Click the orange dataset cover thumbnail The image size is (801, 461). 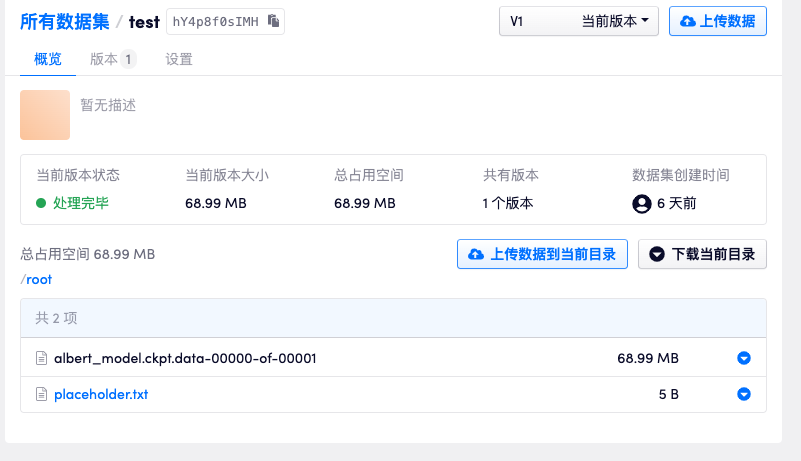click(45, 115)
